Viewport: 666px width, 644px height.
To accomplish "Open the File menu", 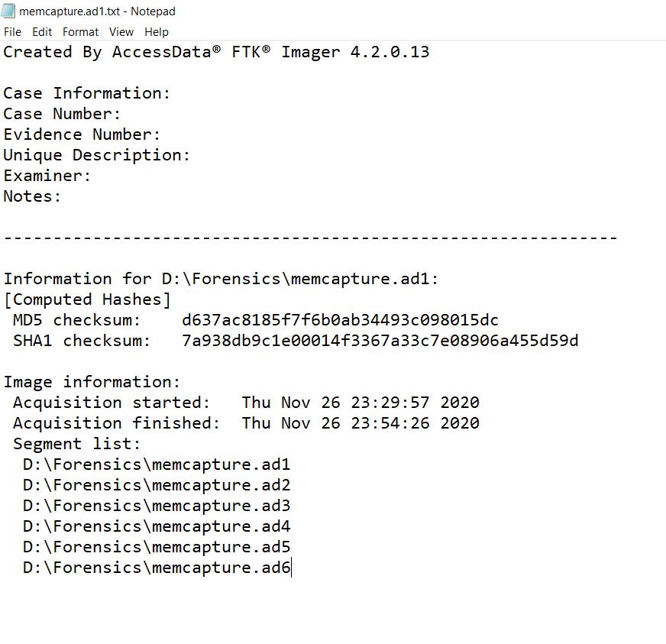I will pyautogui.click(x=12, y=32).
